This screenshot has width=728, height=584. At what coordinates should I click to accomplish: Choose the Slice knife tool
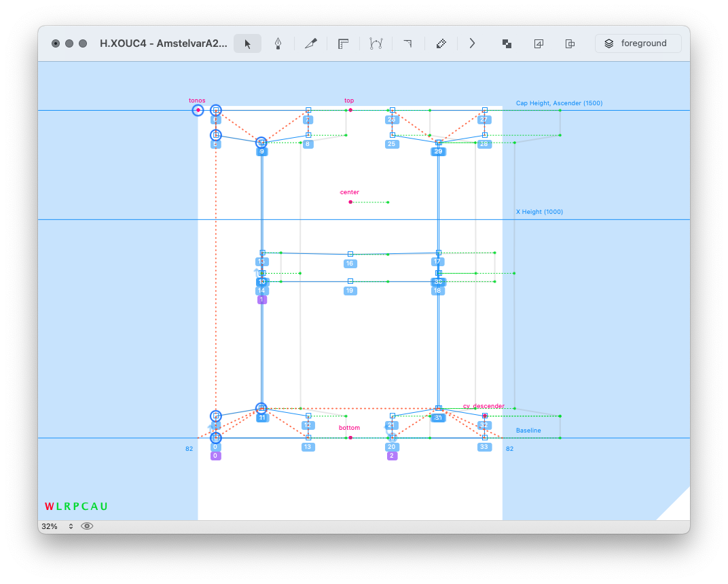(x=311, y=43)
